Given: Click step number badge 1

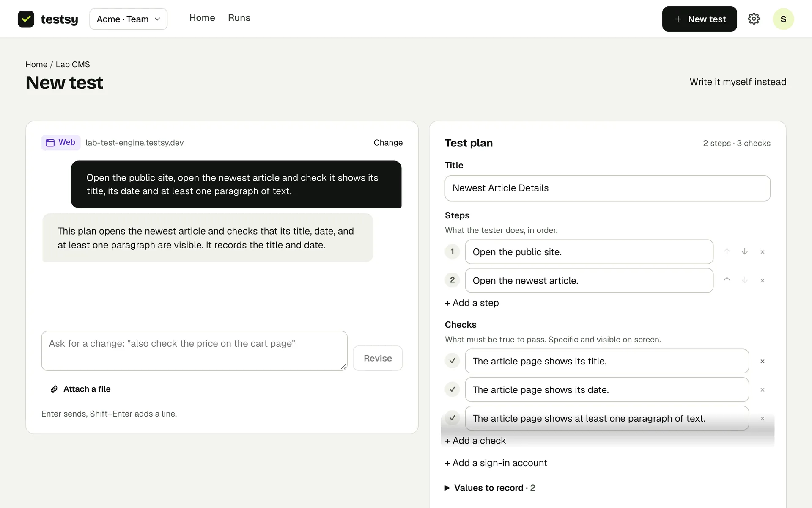Looking at the screenshot, I should [x=452, y=251].
